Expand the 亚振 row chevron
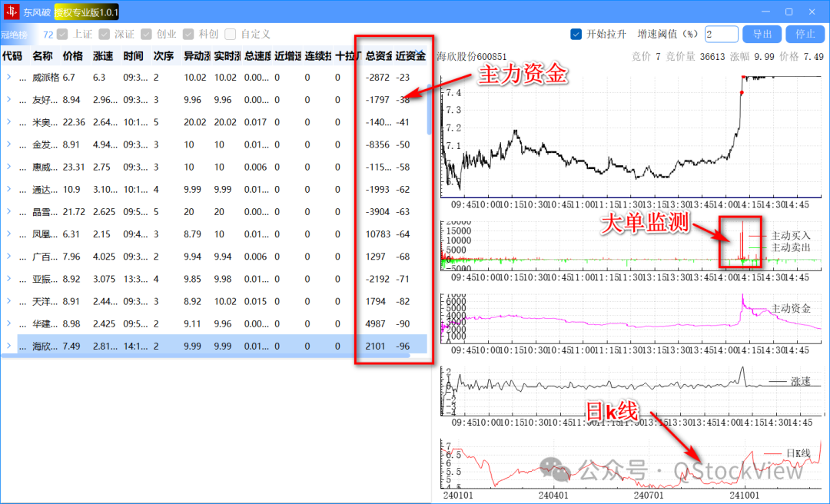 pyautogui.click(x=8, y=279)
